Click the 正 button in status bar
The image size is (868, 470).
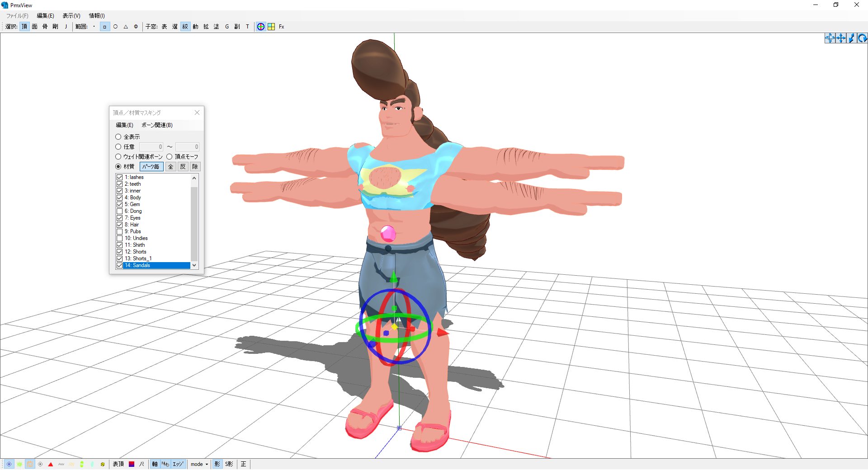[x=243, y=464]
